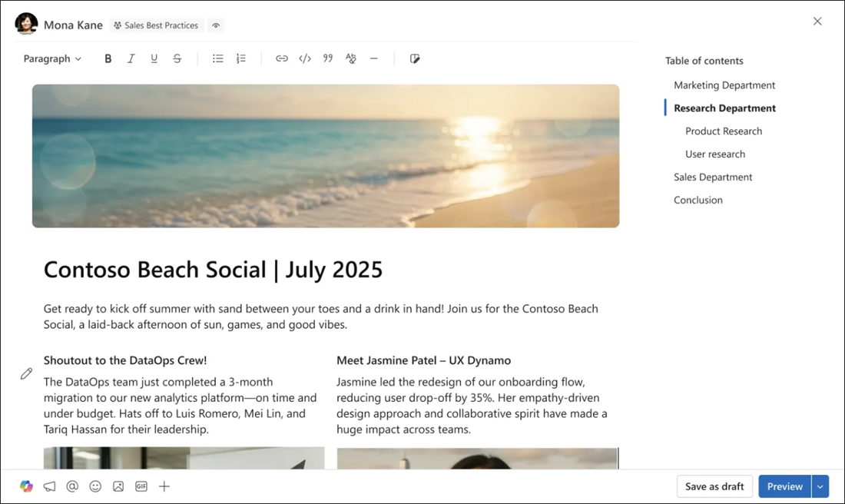Image resolution: width=845 pixels, height=504 pixels.
Task: Toggle visibility on the Sales Best Practices tag
Action: tap(216, 25)
